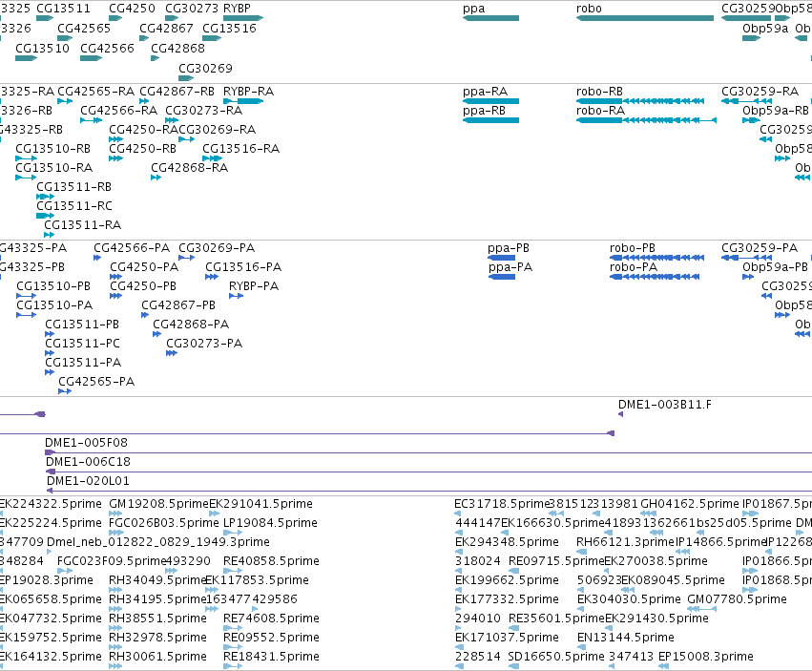
Task: Open EST label RE40858.5prime
Action: pyautogui.click(x=271, y=561)
